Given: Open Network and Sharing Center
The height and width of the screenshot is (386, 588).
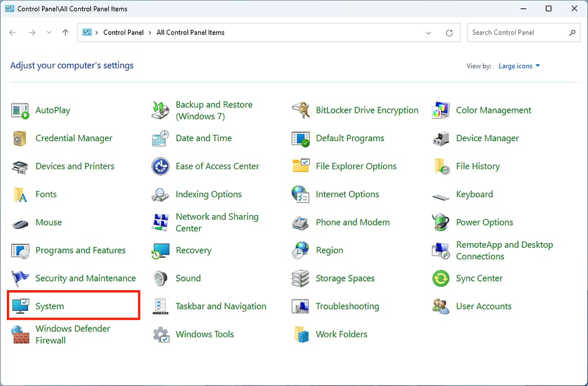Looking at the screenshot, I should (x=216, y=222).
